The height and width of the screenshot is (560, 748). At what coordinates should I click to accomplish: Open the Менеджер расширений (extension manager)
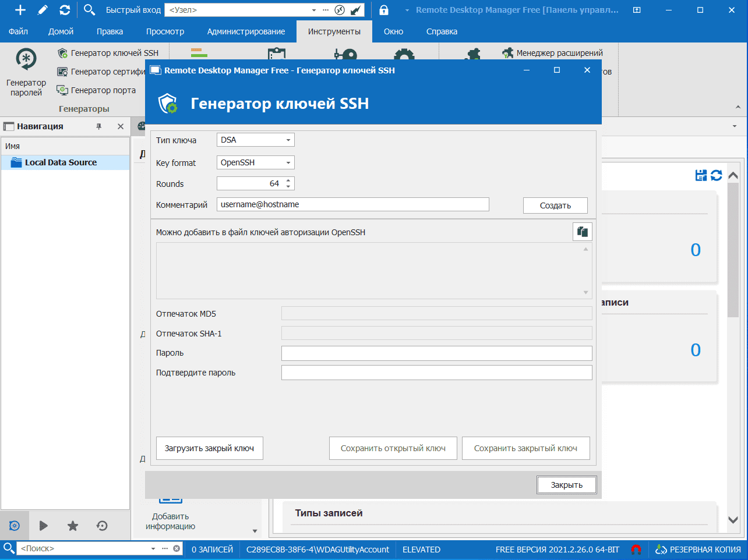tap(553, 53)
